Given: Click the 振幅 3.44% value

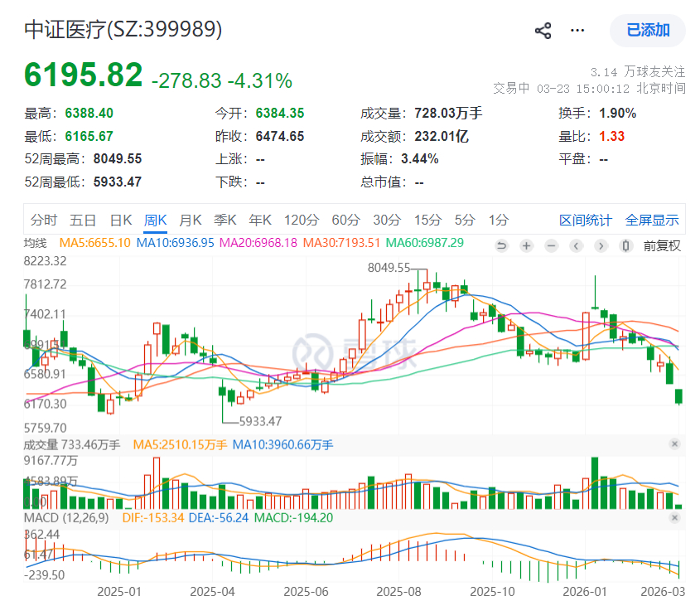Looking at the screenshot, I should pyautogui.click(x=419, y=158).
